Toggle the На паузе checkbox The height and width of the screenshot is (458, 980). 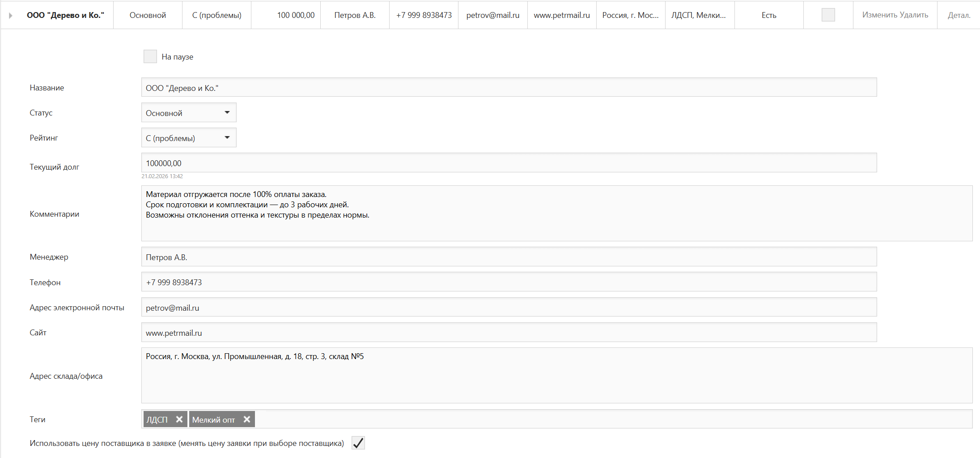[150, 56]
